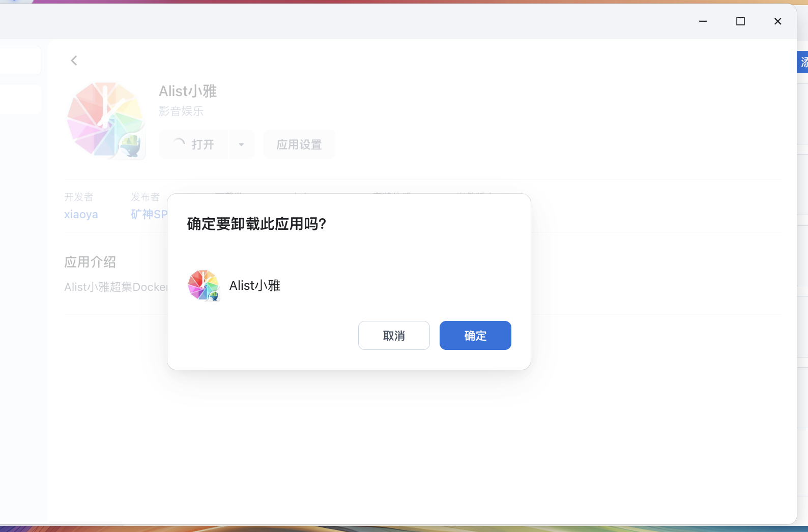Click the uninstall dialog title text
This screenshot has height=532, width=808.
[x=256, y=224]
